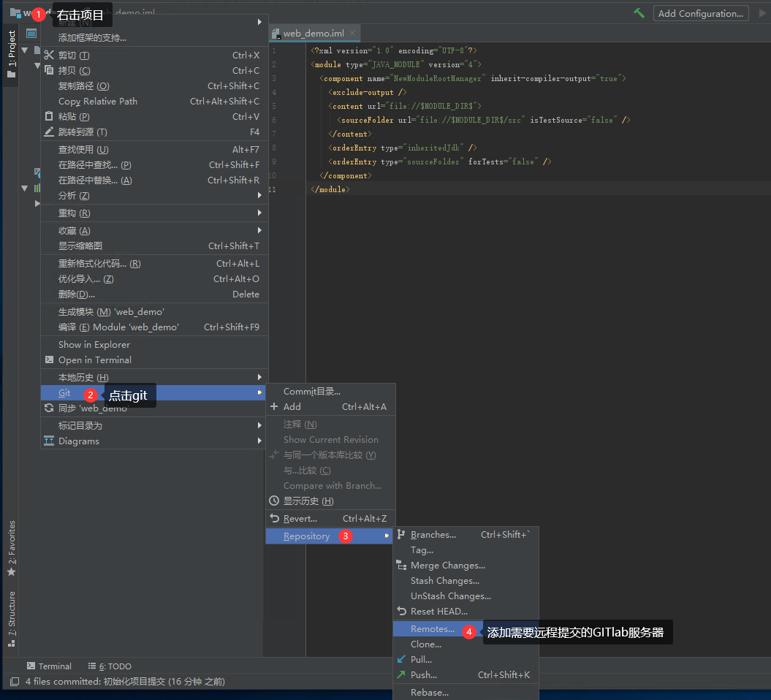The height and width of the screenshot is (700, 771).
Task: Click the sync icon beside 同步 'web_demo'
Action: click(x=49, y=408)
